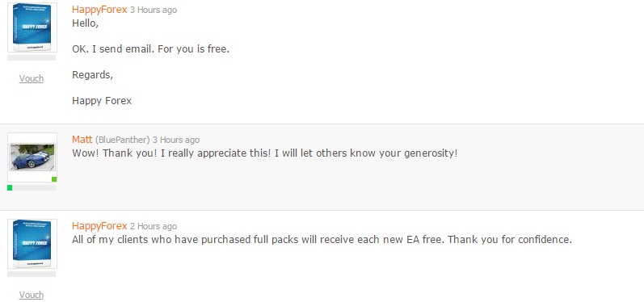Click the 'Happy Forex' signature line

click(102, 101)
